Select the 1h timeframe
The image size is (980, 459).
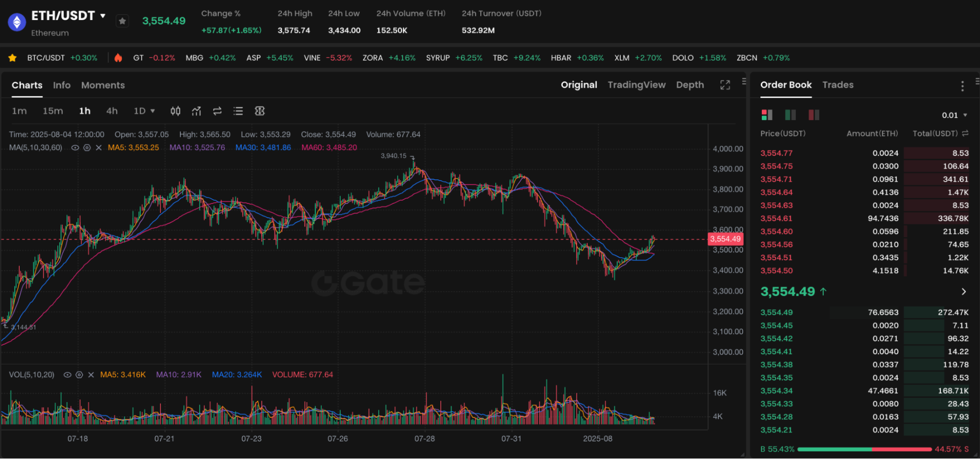(x=85, y=111)
